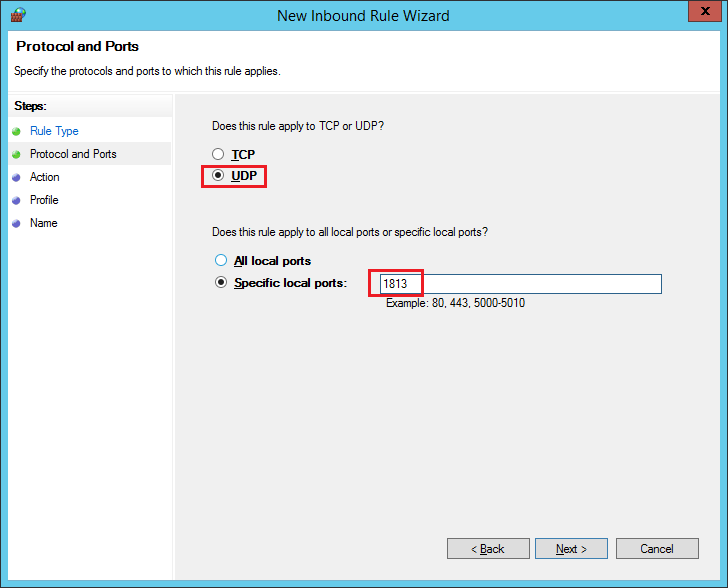
Task: Choose the Specific local ports option
Action: click(x=221, y=283)
